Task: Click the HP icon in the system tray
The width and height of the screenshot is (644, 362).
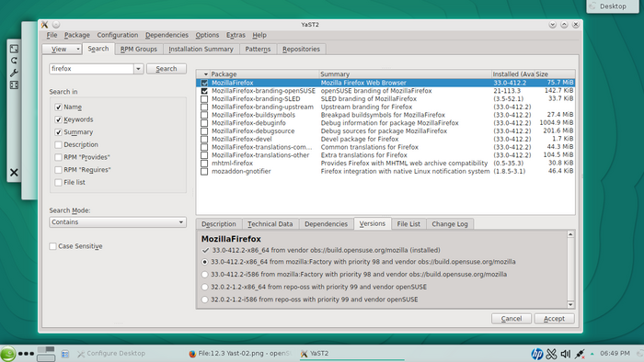Action: (536, 354)
